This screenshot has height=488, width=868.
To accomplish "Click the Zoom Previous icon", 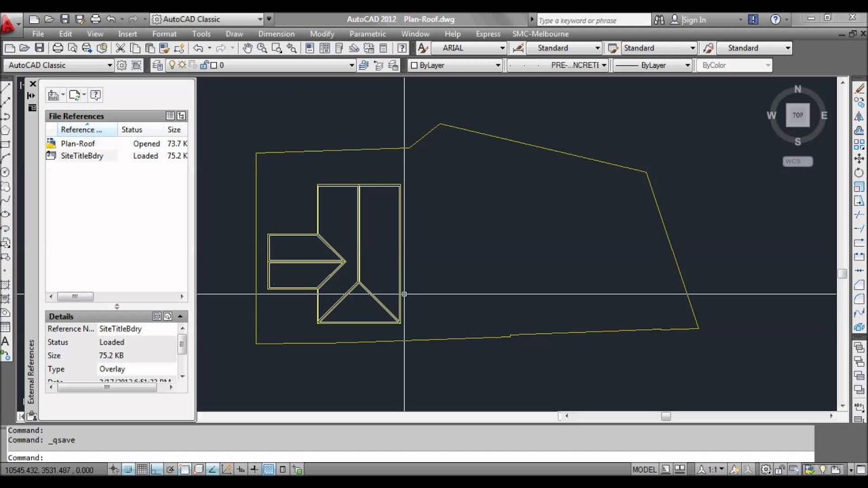I will [292, 48].
